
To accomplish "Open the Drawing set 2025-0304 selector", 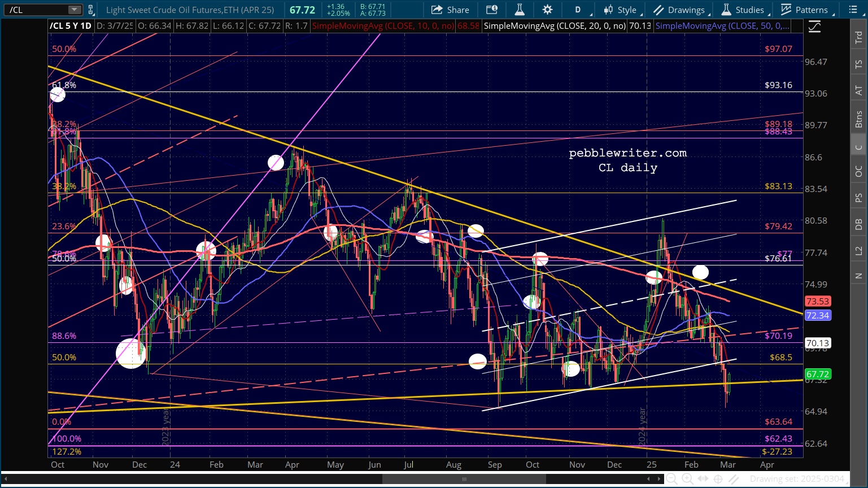I will pos(797,479).
